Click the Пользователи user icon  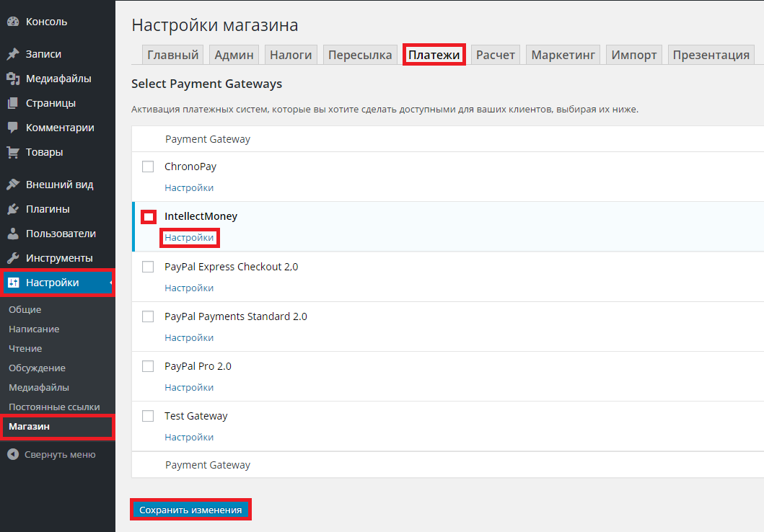(x=13, y=234)
